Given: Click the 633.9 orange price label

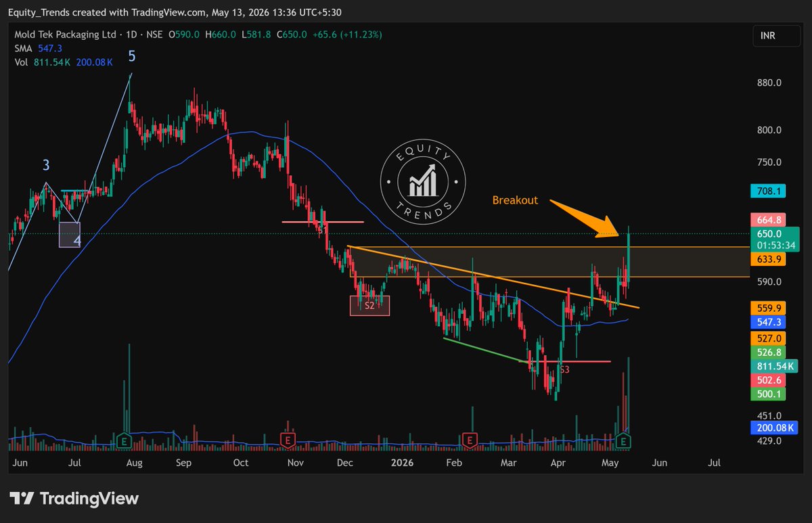Looking at the screenshot, I should pyautogui.click(x=768, y=258).
